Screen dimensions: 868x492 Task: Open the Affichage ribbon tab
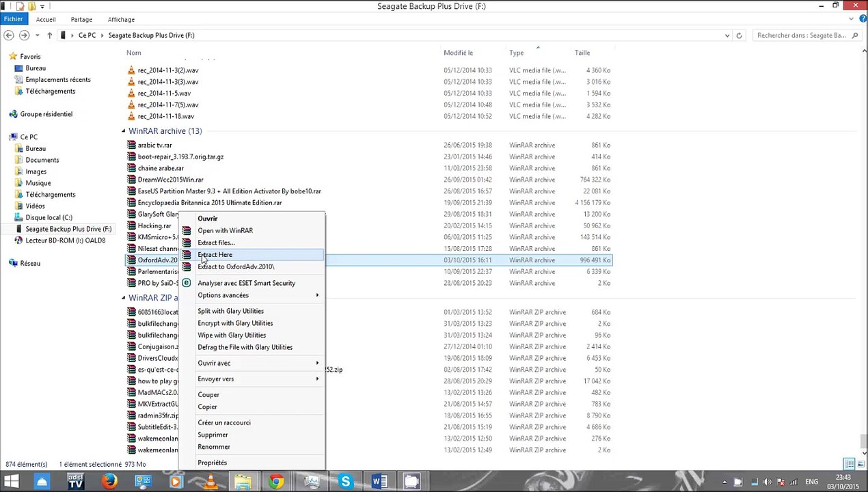(121, 19)
